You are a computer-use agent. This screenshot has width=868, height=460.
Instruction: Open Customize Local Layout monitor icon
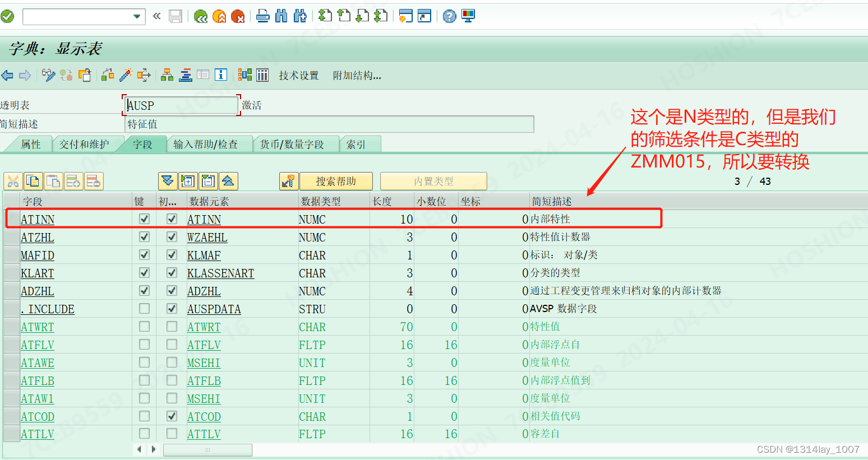pyautogui.click(x=468, y=16)
